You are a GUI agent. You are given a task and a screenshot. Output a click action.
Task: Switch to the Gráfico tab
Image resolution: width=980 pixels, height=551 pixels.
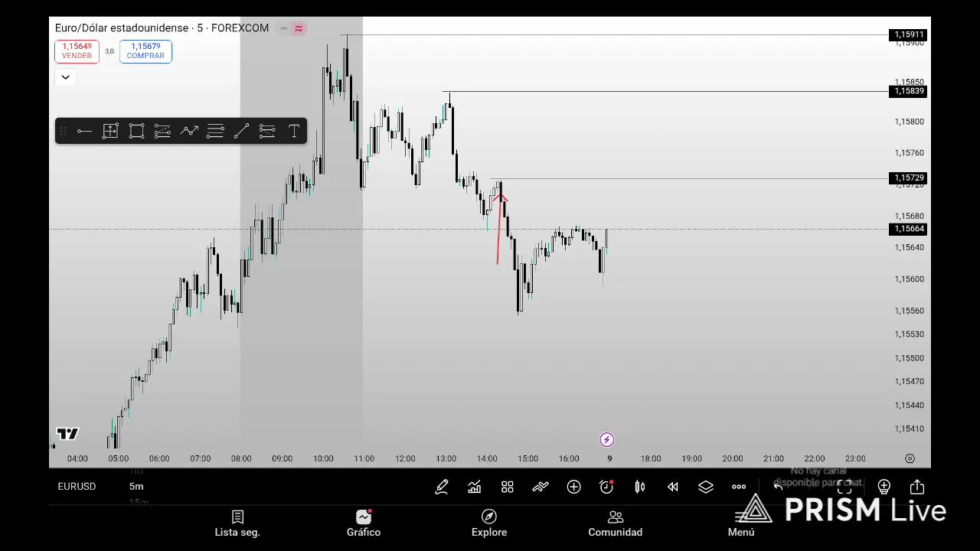click(364, 523)
